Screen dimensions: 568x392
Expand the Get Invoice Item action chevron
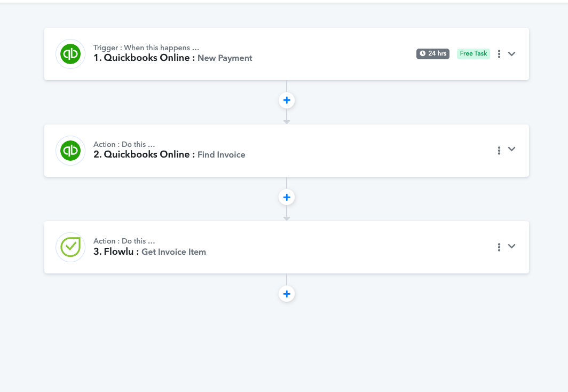coord(511,246)
